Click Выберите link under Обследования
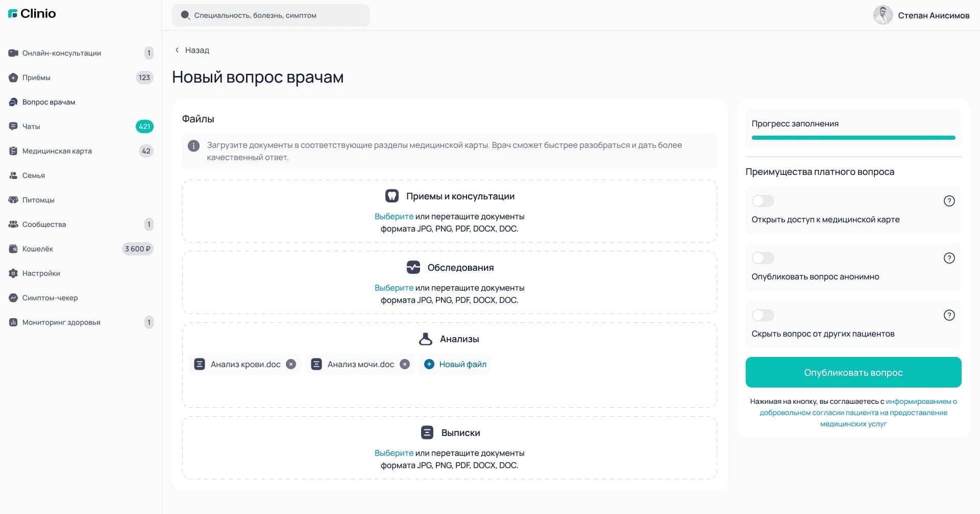Screen dimensions: 980x514 click(x=394, y=288)
